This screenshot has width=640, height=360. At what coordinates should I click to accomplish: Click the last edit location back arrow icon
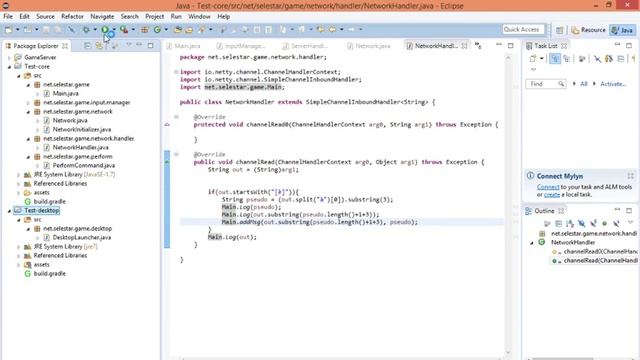coord(320,29)
